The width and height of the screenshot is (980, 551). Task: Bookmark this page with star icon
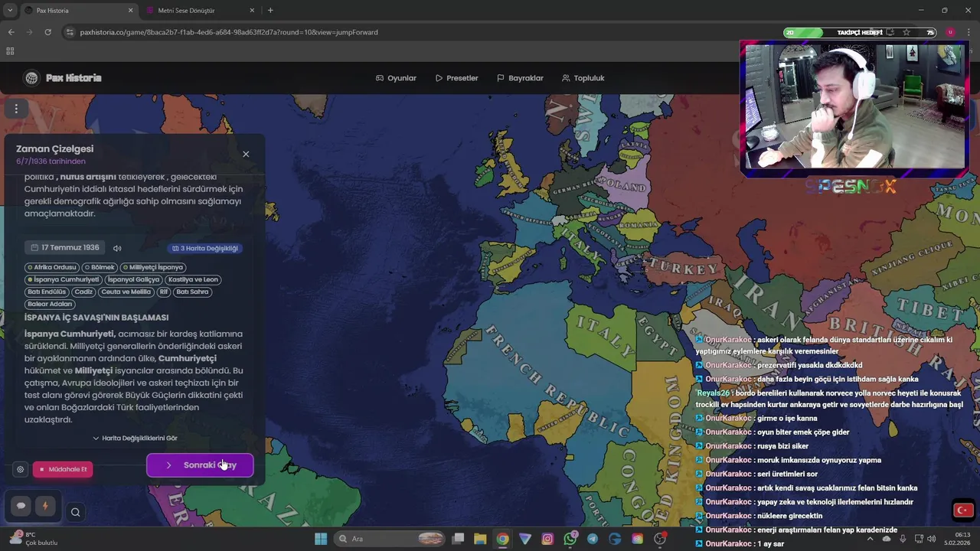point(906,32)
